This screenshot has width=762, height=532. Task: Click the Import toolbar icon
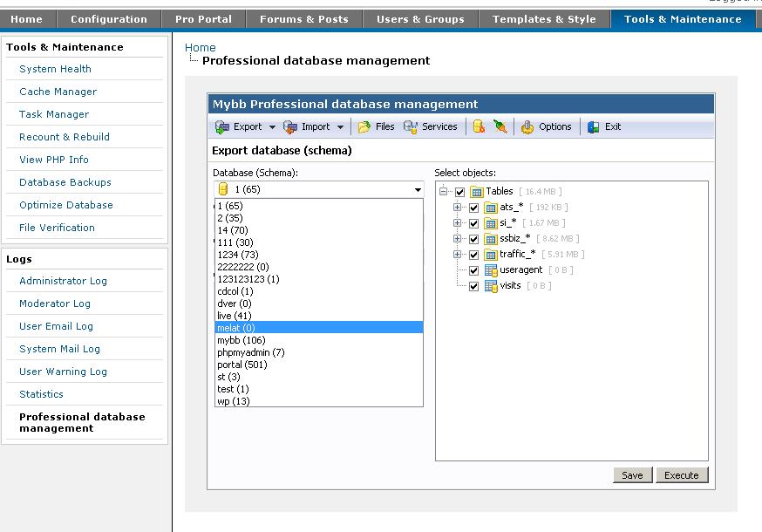point(290,127)
